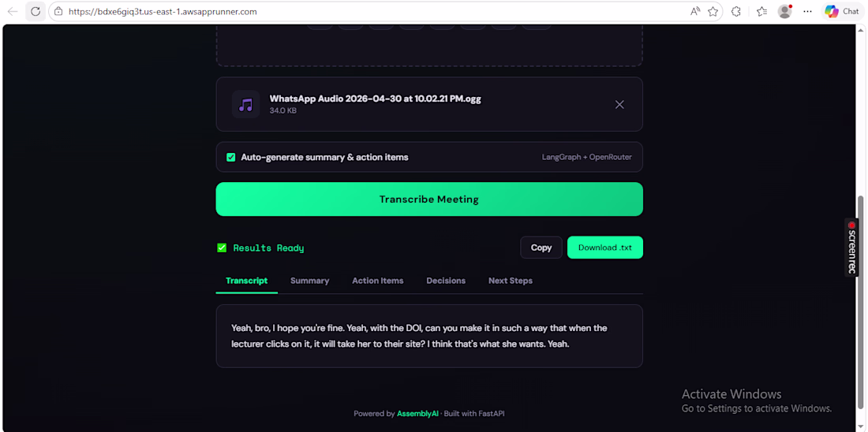Image resolution: width=868 pixels, height=432 pixels.
Task: Click the page vertical scrollbar thumb
Action: point(860,310)
